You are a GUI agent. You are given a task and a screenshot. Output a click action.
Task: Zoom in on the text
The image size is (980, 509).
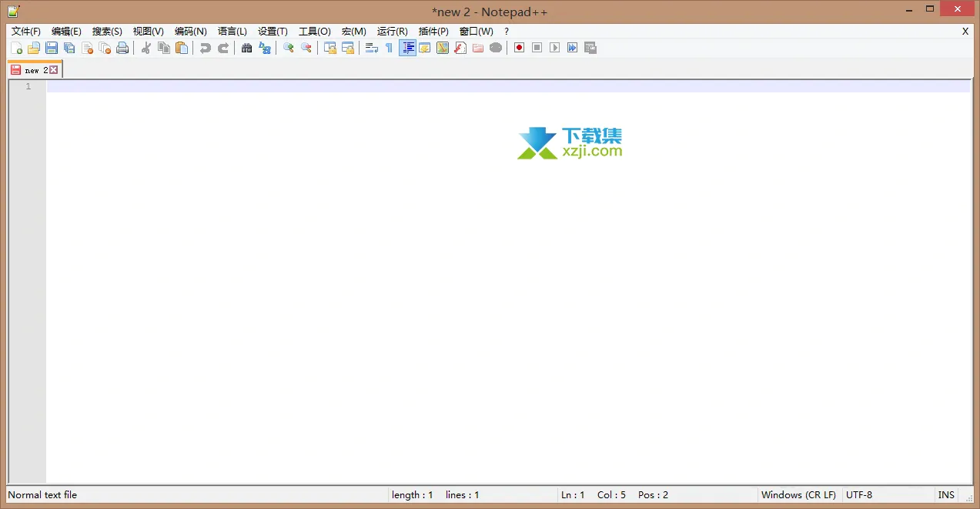[x=289, y=48]
